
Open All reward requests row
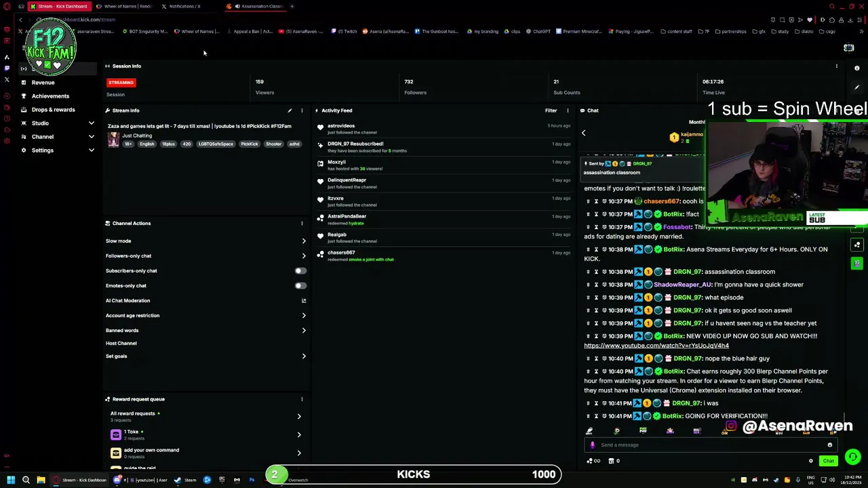(205, 416)
